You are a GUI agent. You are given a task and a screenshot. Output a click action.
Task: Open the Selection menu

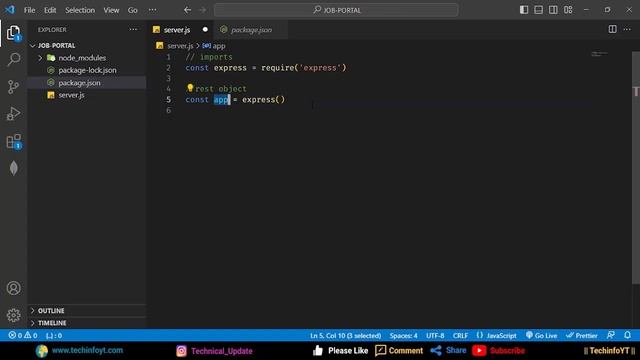(x=80, y=10)
